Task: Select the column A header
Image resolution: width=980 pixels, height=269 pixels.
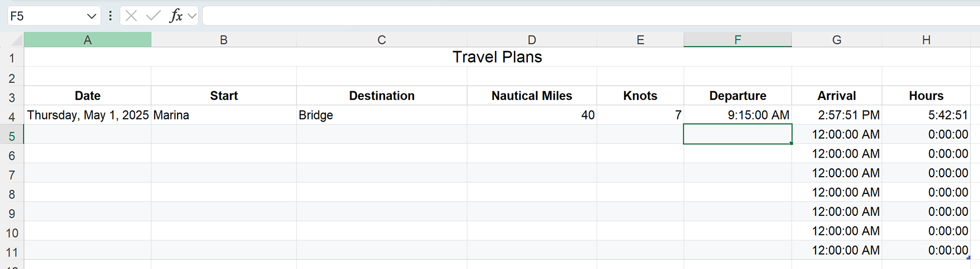Action: (87, 40)
